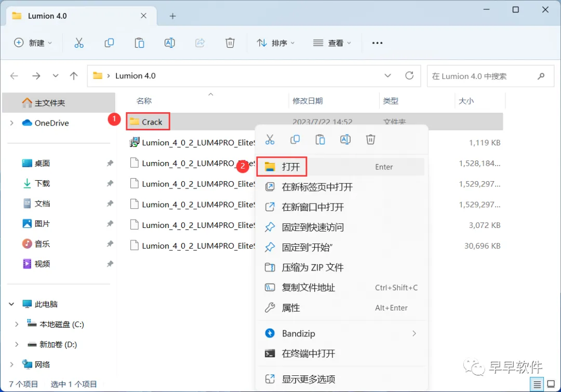
Task: Select 打开 in the context menu
Action: coord(341,167)
